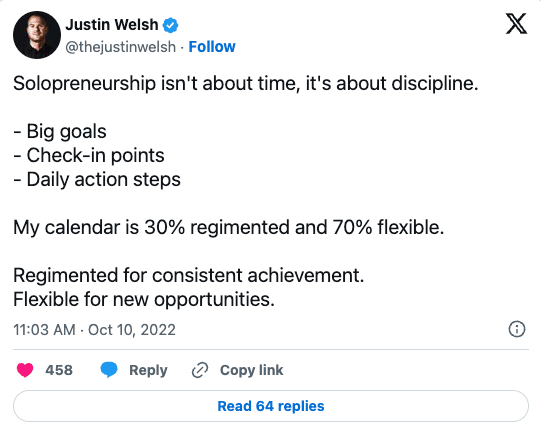Click 'Flexible for new opportunities' text
The height and width of the screenshot is (435, 541).
(144, 299)
